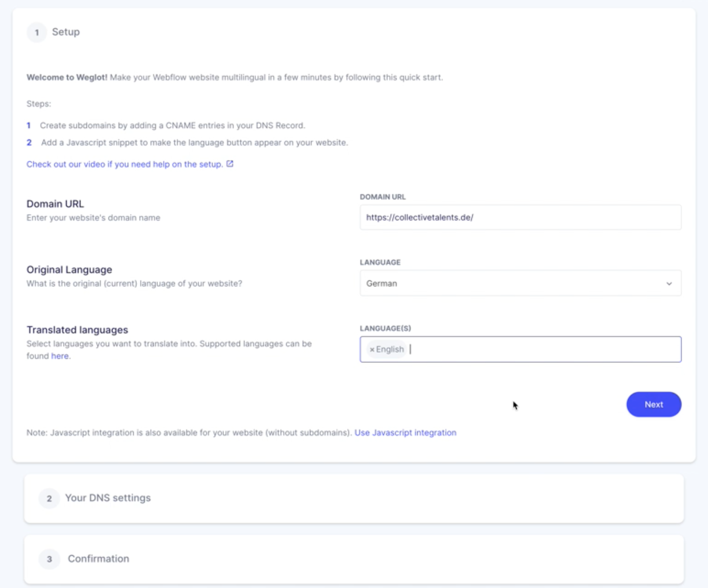708x588 pixels.
Task: Click step number 1 circle badge
Action: point(37,32)
